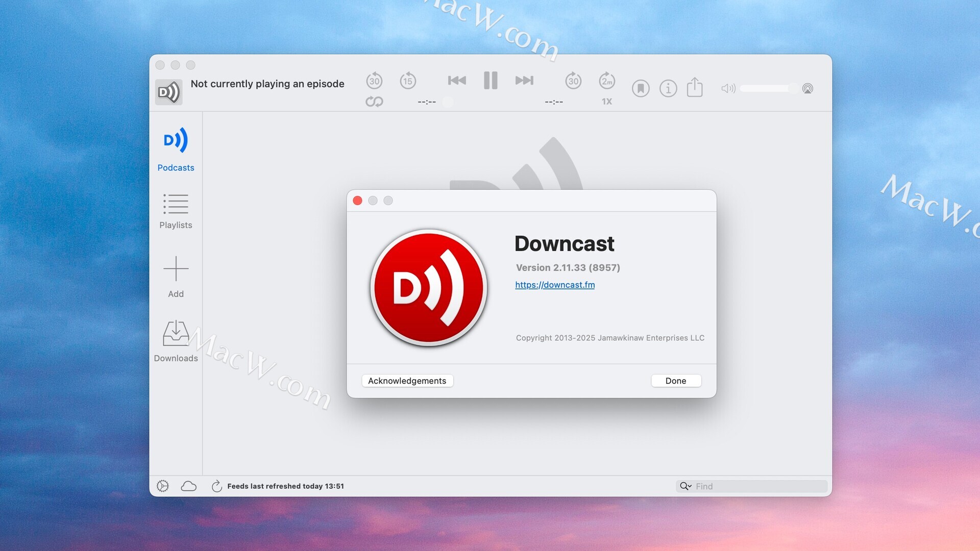980x551 pixels.
Task: Click 'Not currently playing an episode' text
Action: click(267, 84)
